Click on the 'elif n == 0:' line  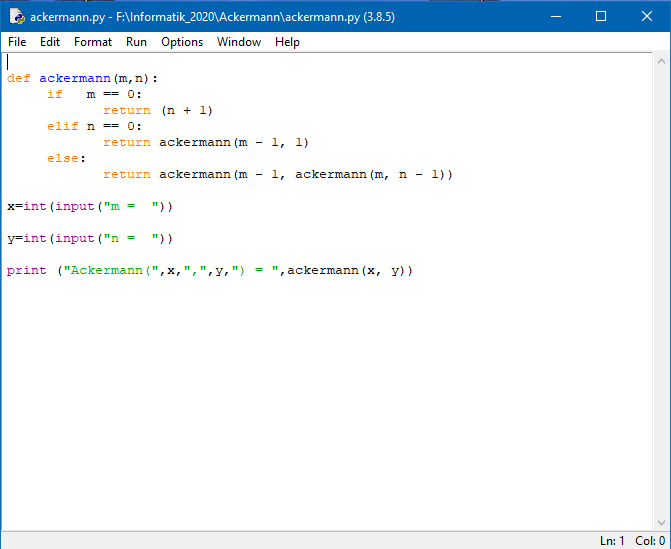tap(95, 126)
